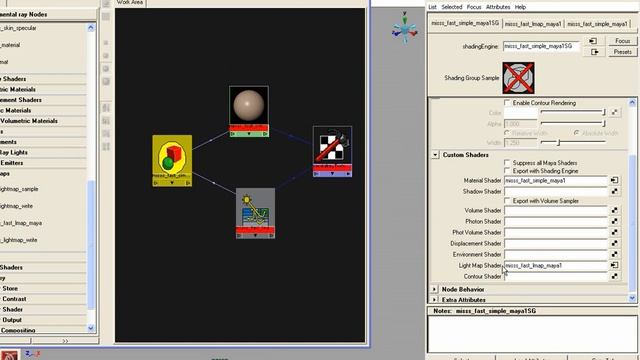The height and width of the screenshot is (360, 640).
Task: Click the Volume Shader map button
Action: click(614, 210)
